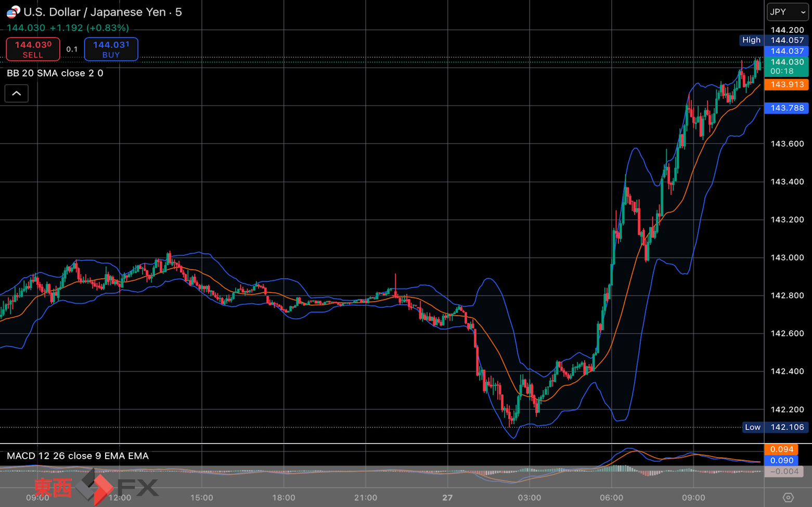Click the U.S. Dollar / Japanese Yen title
The image size is (812, 507).
pyautogui.click(x=95, y=12)
